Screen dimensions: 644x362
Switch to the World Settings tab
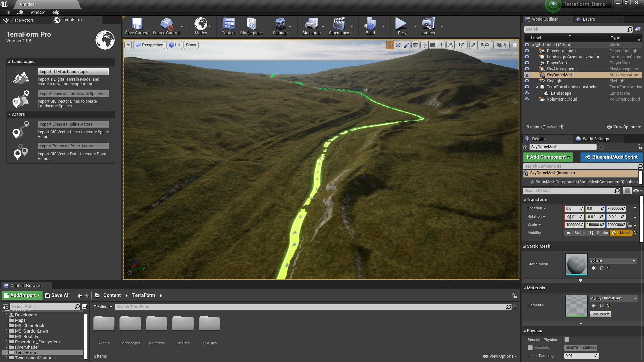tap(596, 139)
